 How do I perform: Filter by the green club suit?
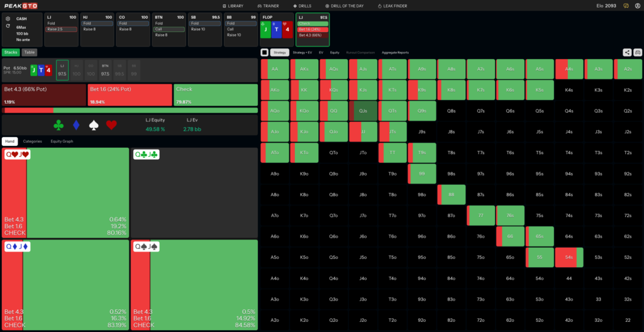click(x=58, y=125)
